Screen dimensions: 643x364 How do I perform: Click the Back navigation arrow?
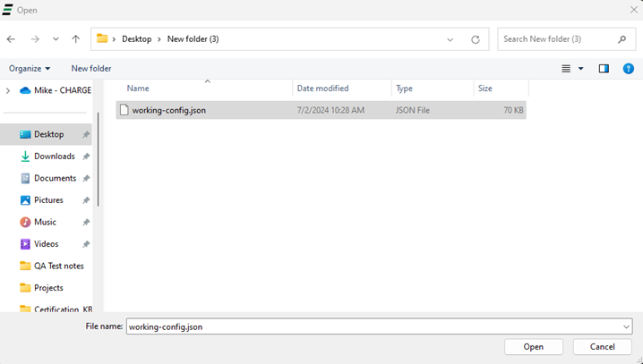[x=11, y=39]
